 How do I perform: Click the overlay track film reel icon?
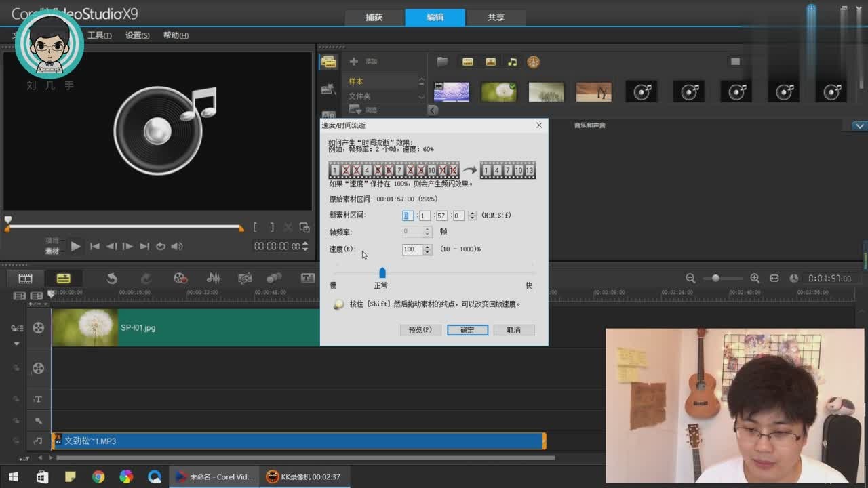tap(38, 368)
